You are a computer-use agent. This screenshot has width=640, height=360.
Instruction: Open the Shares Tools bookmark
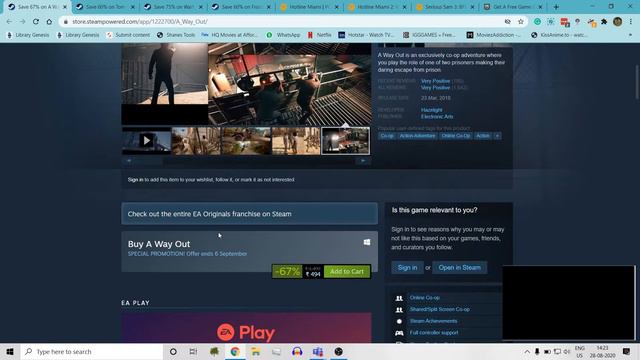click(176, 35)
